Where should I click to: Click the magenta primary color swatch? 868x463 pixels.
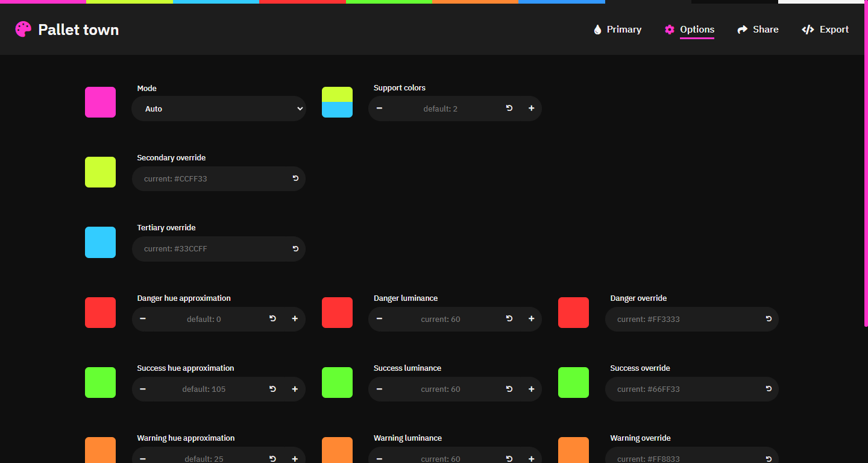[x=100, y=102]
